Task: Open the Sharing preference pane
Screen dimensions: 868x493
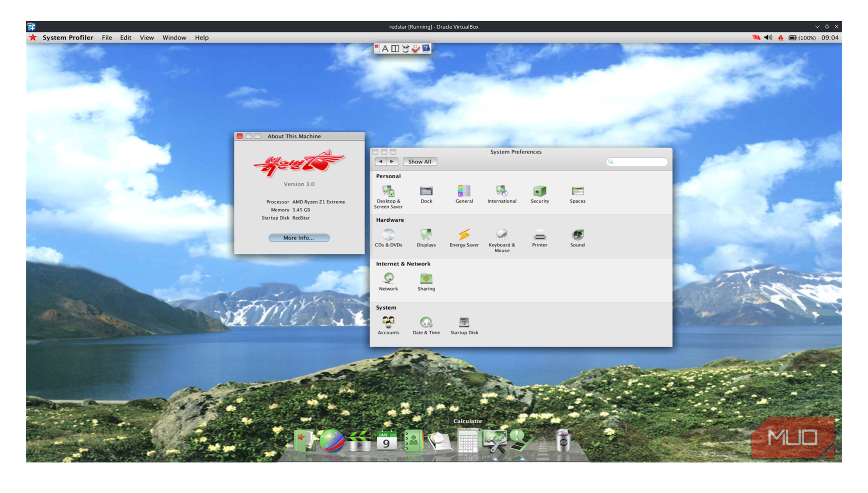Action: click(x=426, y=279)
